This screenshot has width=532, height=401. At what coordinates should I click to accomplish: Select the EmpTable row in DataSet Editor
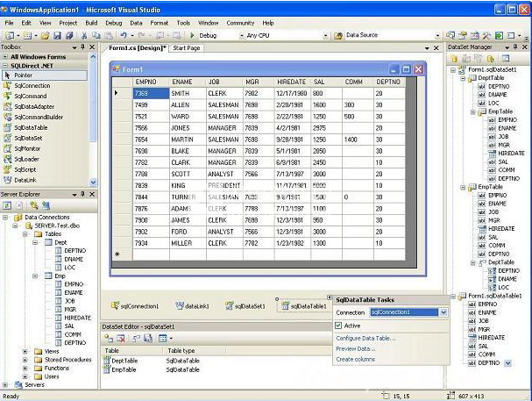pos(119,369)
